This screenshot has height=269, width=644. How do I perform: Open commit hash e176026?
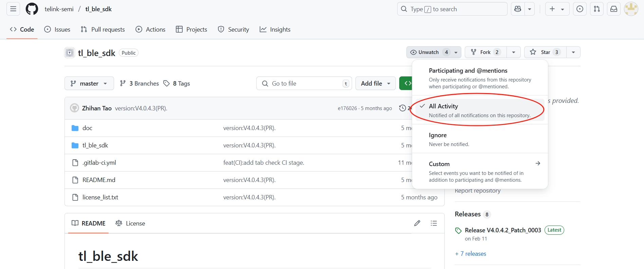click(347, 108)
